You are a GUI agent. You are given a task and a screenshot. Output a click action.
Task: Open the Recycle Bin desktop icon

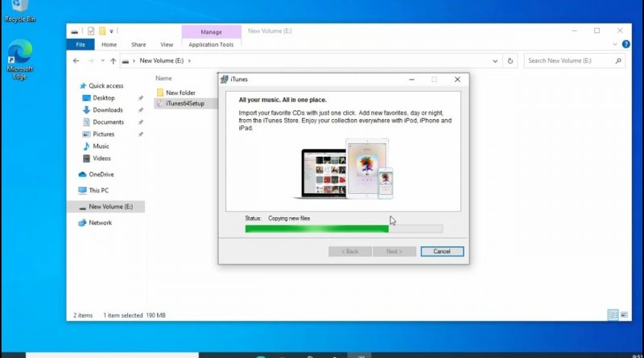point(19,11)
